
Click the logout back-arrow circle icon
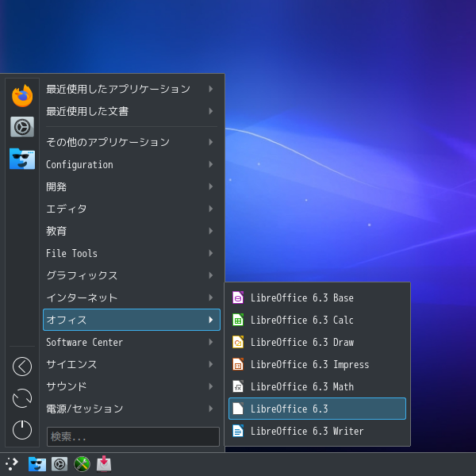[x=22, y=367]
